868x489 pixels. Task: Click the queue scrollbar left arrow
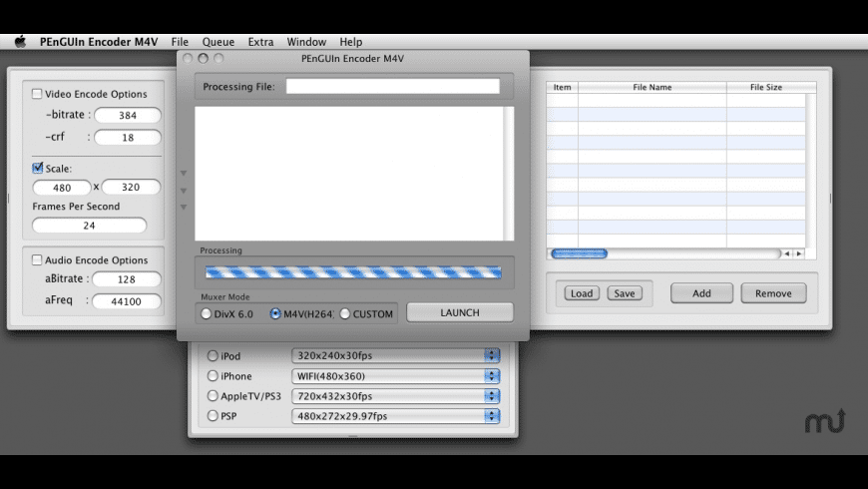tap(786, 253)
